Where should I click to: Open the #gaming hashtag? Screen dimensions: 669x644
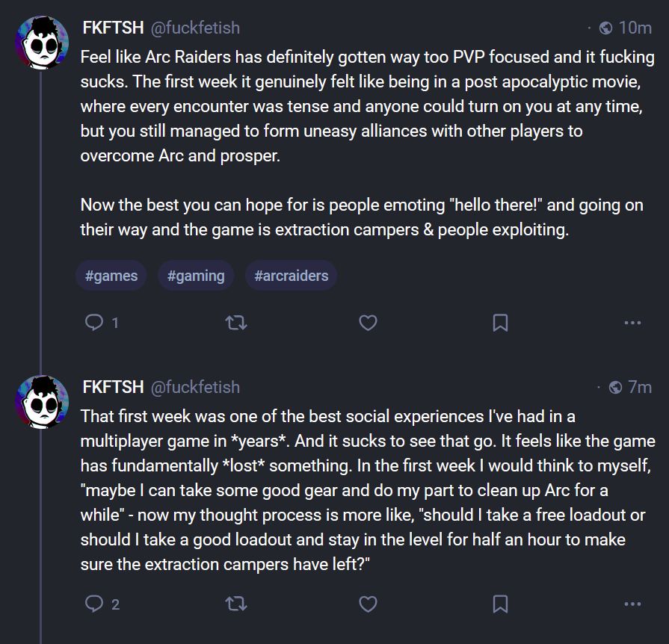[196, 276]
